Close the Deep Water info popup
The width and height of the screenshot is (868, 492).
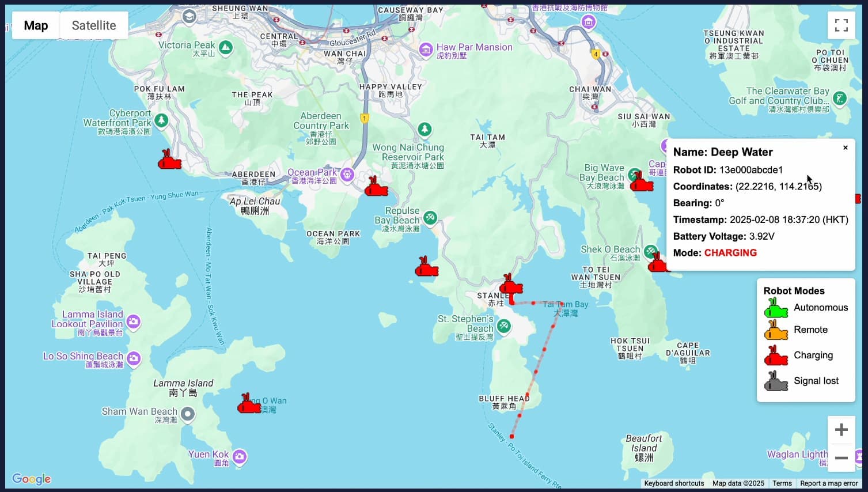pos(845,147)
